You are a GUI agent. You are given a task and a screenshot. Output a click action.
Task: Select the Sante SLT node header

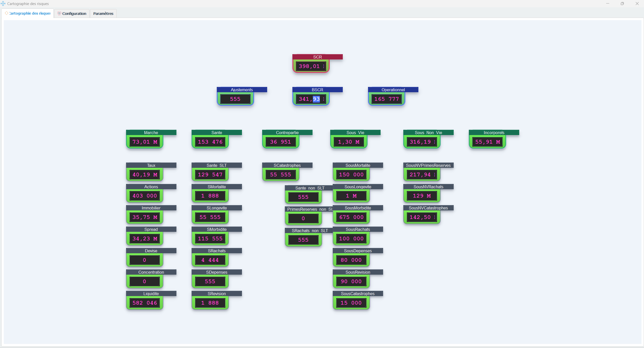tap(217, 165)
